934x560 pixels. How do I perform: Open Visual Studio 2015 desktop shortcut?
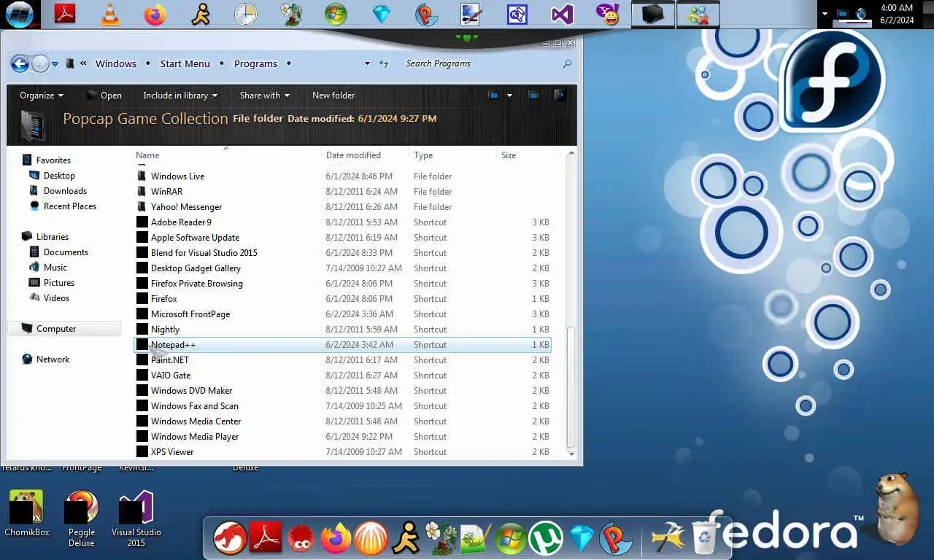[x=136, y=518]
